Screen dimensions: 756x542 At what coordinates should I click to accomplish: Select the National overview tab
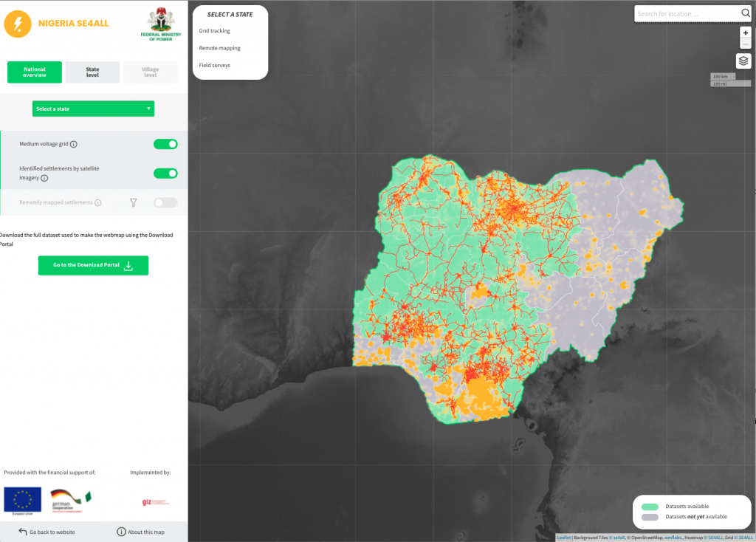(35, 72)
